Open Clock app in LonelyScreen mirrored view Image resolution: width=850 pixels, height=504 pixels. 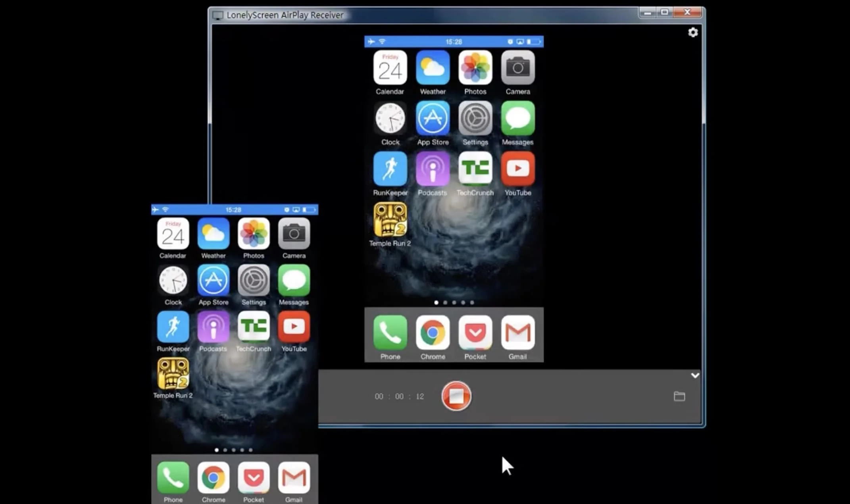[390, 118]
